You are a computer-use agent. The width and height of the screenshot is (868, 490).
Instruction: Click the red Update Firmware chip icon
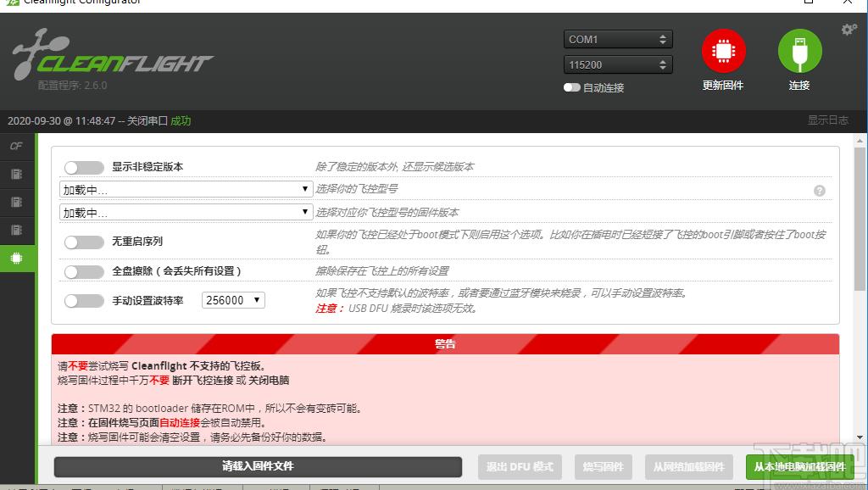tap(723, 51)
